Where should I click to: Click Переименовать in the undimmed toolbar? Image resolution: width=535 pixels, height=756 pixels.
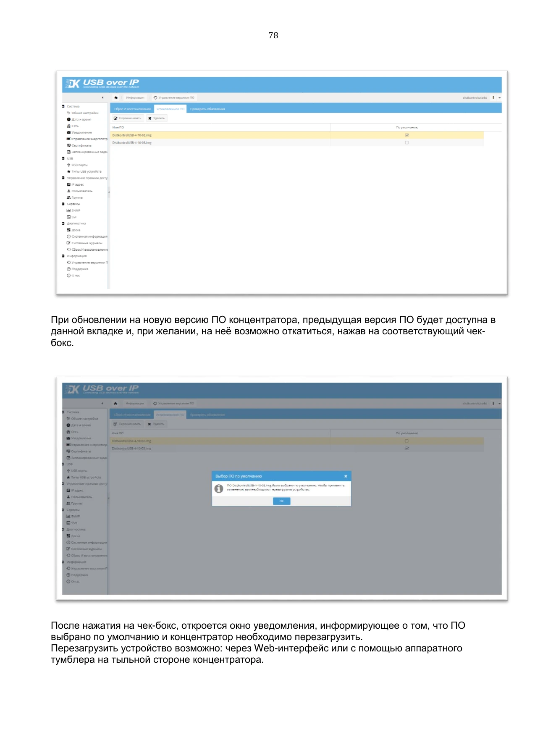tap(128, 118)
